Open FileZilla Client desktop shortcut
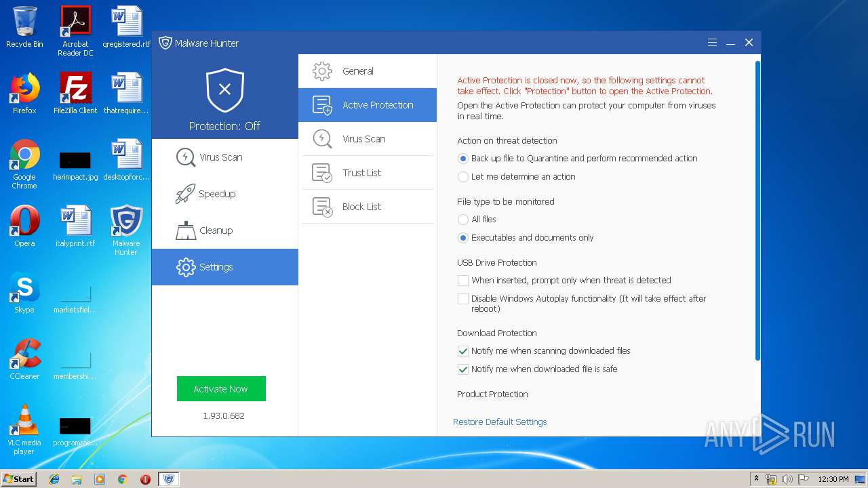868x488 pixels. pos(75,94)
